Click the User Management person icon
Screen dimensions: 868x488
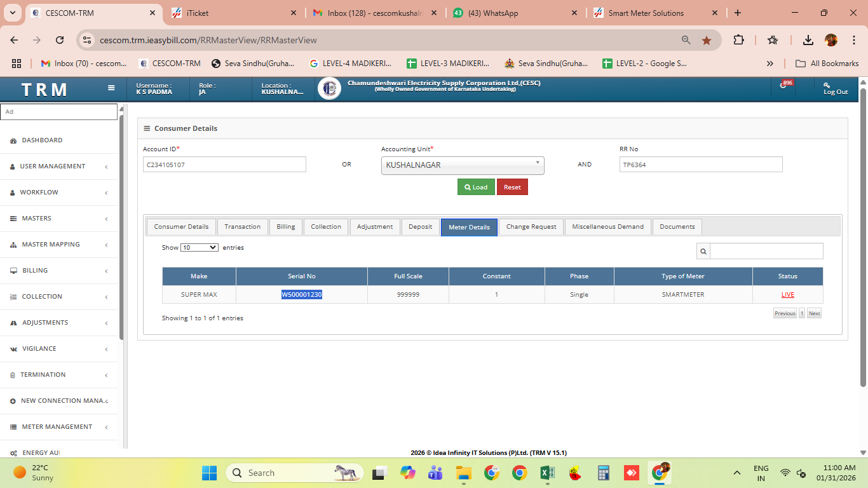pyautogui.click(x=13, y=166)
